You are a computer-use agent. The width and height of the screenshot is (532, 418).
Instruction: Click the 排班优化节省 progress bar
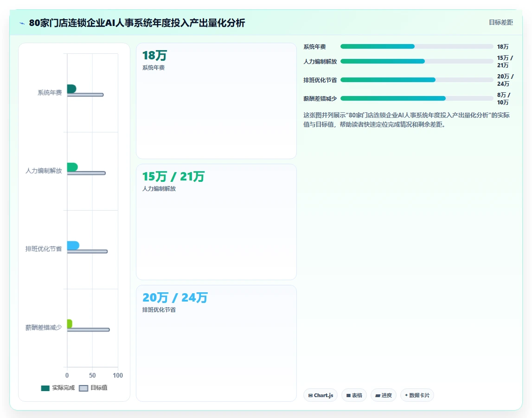(x=417, y=80)
